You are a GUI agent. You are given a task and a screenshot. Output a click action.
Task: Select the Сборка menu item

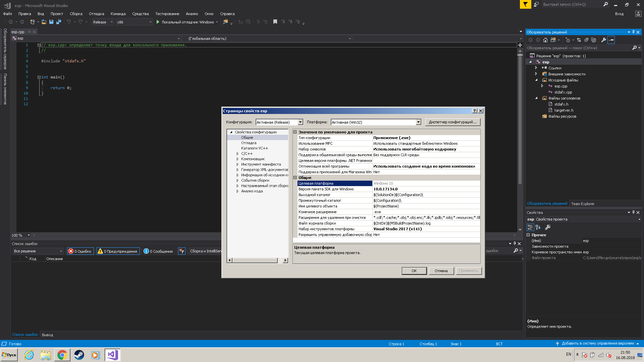[x=75, y=14]
